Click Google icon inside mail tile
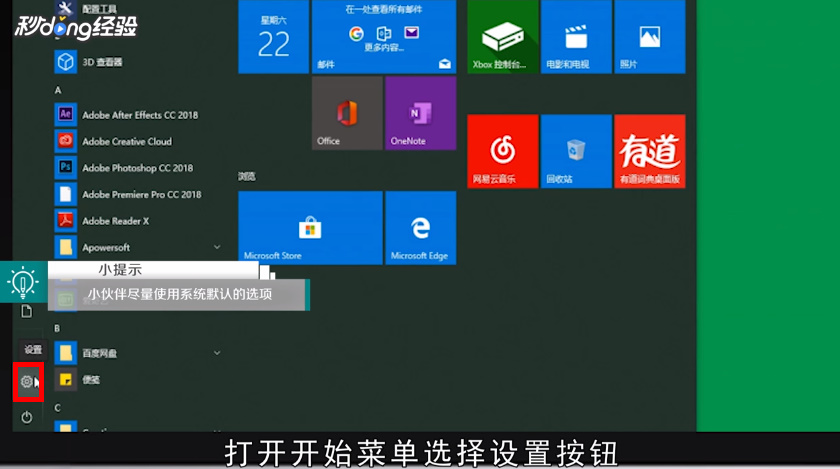This screenshot has width=840, height=469. coord(356,34)
